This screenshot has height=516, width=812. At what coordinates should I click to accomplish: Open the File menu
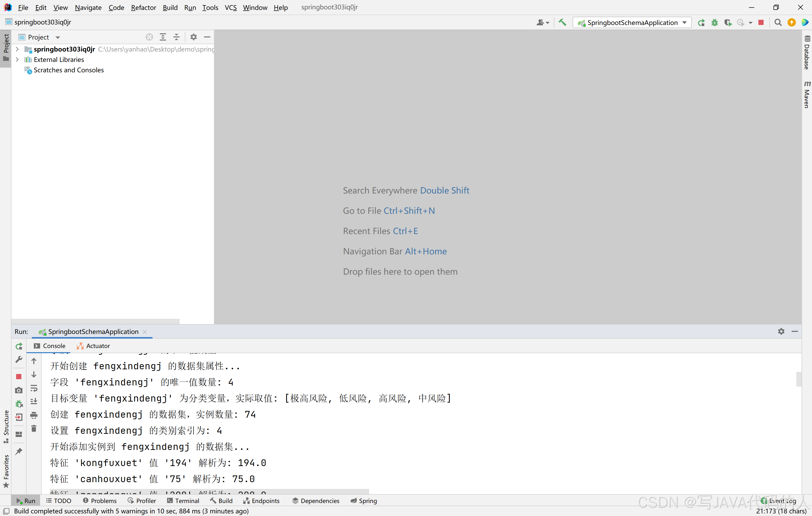[x=23, y=8]
